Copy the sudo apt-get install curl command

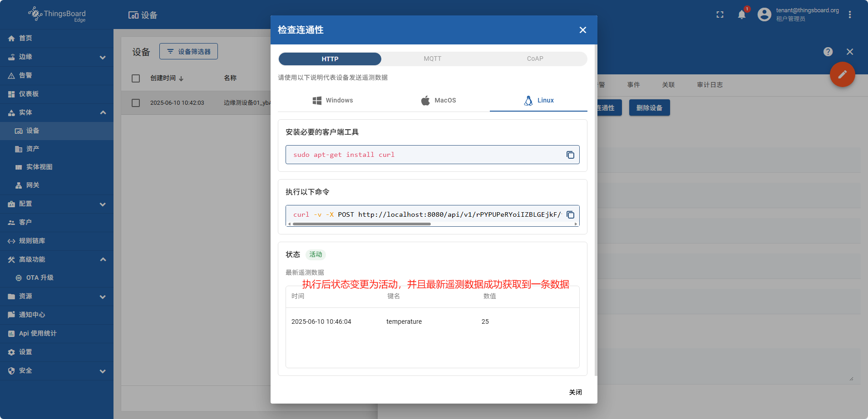pyautogui.click(x=570, y=155)
